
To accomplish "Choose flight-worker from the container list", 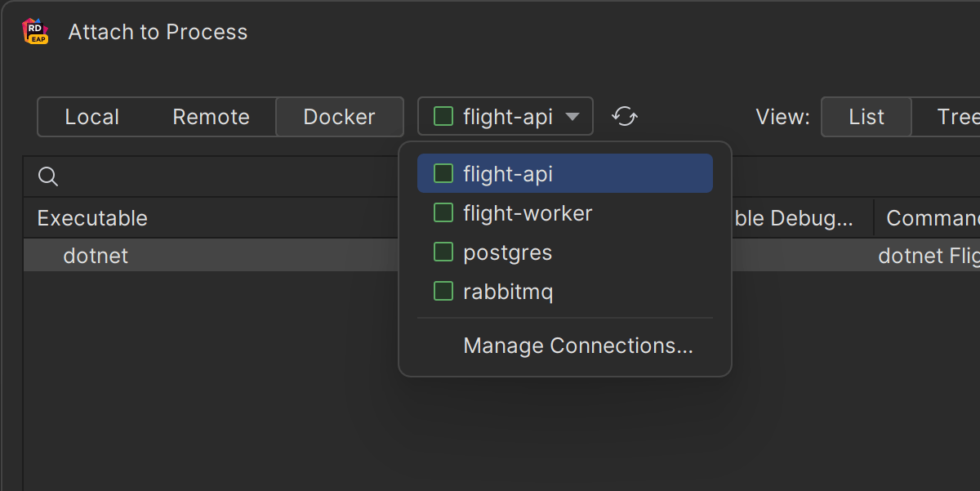I will [527, 213].
